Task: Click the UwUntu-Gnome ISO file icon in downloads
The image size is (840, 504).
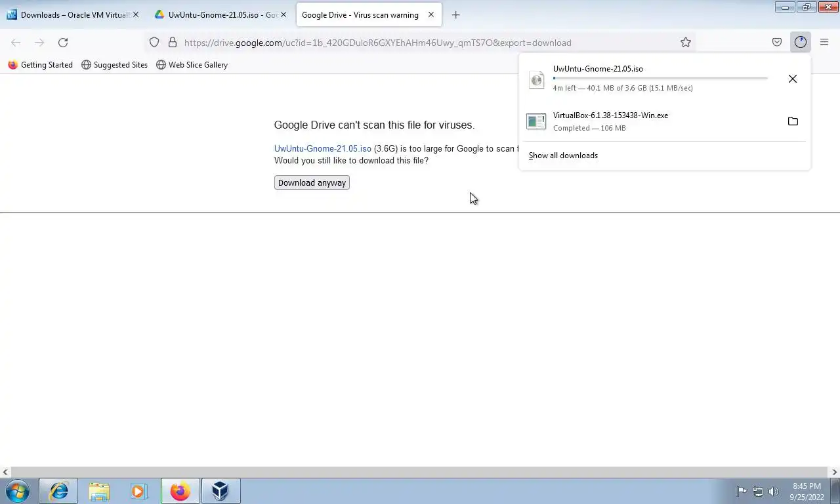Action: click(x=537, y=79)
